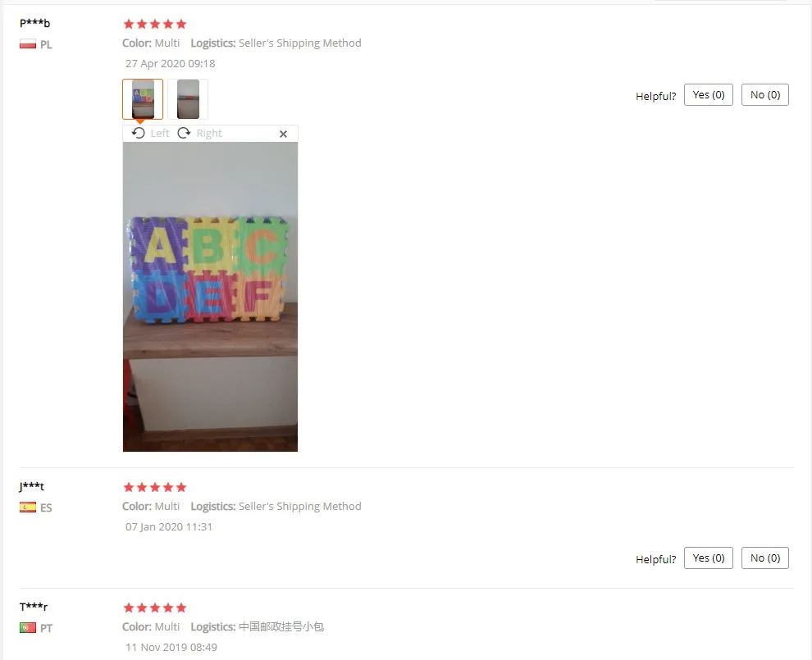
Task: Mark P***b's review as helpful with Yes
Action: pos(709,95)
